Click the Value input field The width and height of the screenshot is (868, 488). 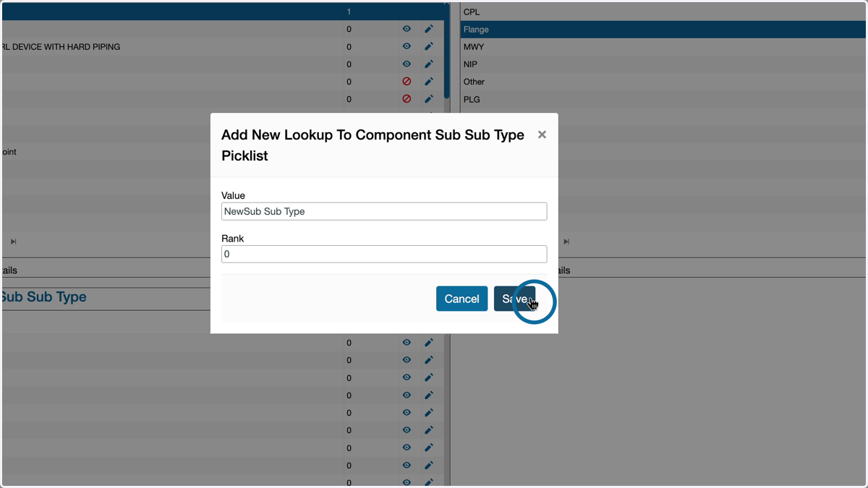click(x=384, y=211)
